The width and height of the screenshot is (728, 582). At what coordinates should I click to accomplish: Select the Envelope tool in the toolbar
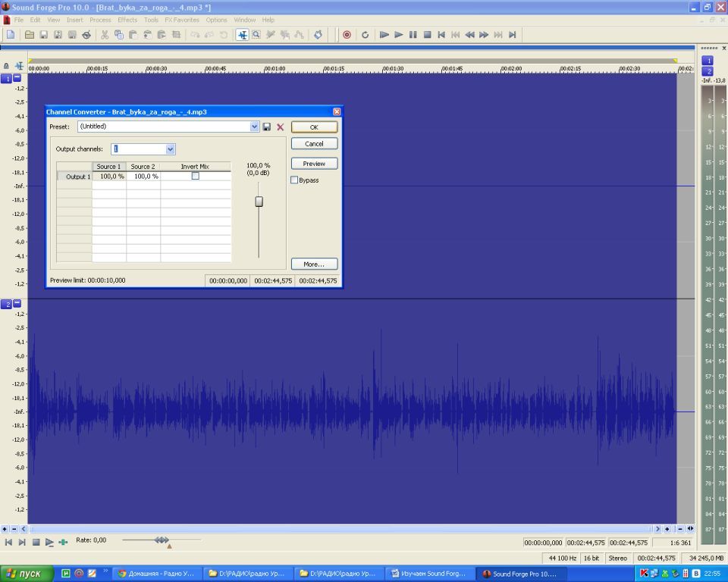[x=299, y=35]
